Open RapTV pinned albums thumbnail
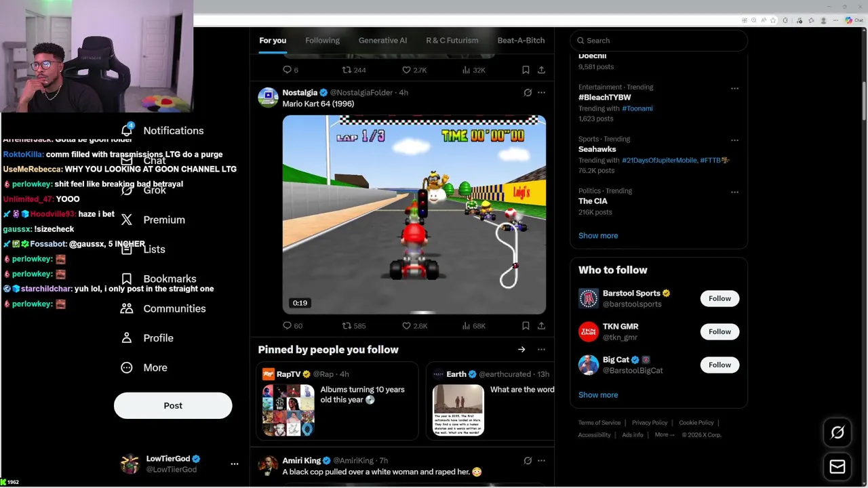868x488 pixels. [289, 410]
